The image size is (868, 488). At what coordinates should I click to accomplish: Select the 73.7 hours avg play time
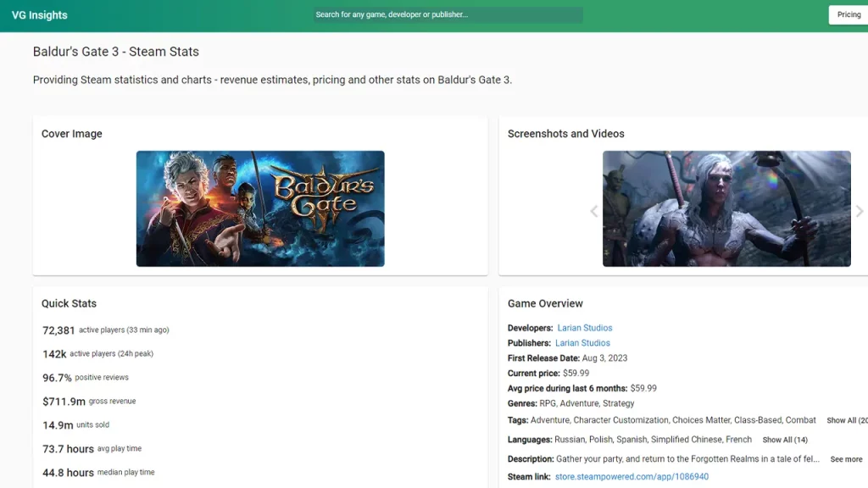[92, 449]
